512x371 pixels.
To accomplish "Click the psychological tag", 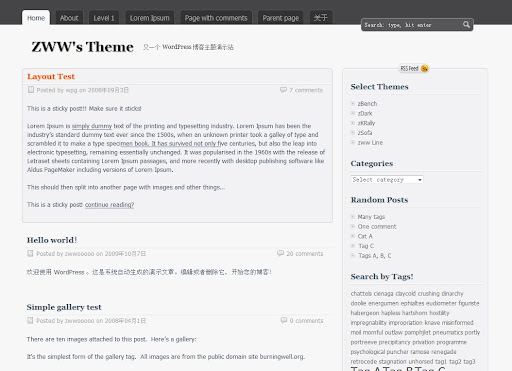I will tap(368, 351).
